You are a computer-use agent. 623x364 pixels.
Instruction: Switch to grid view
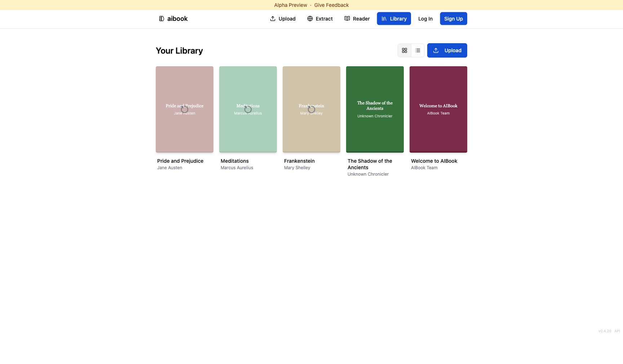pyautogui.click(x=405, y=50)
